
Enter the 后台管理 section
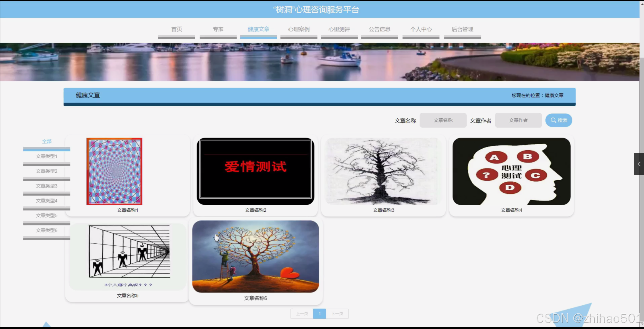point(462,29)
